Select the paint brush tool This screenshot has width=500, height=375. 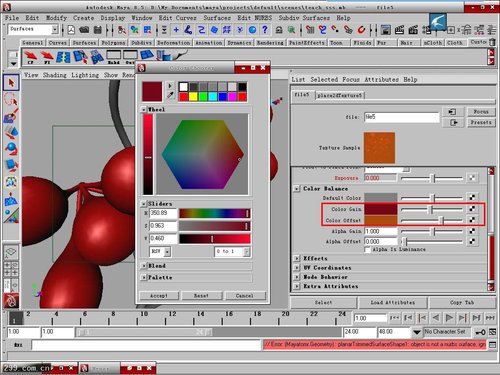11,115
